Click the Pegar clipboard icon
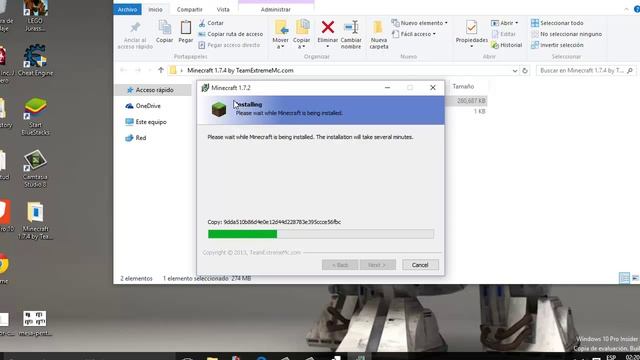 (186, 31)
